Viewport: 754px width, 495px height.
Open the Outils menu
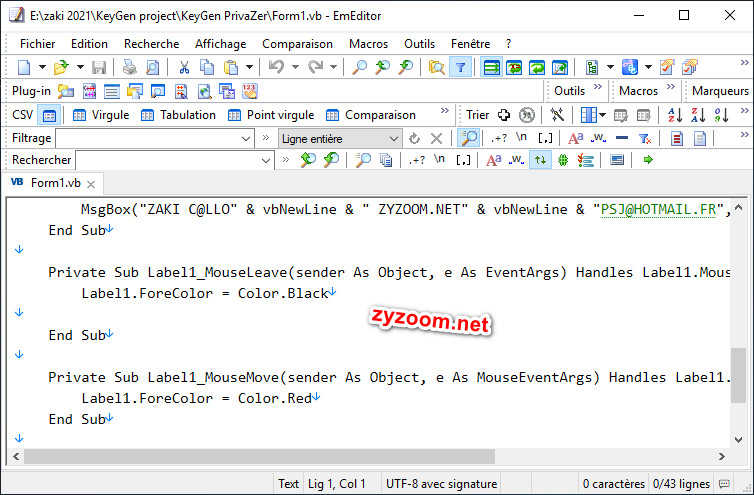(x=419, y=44)
